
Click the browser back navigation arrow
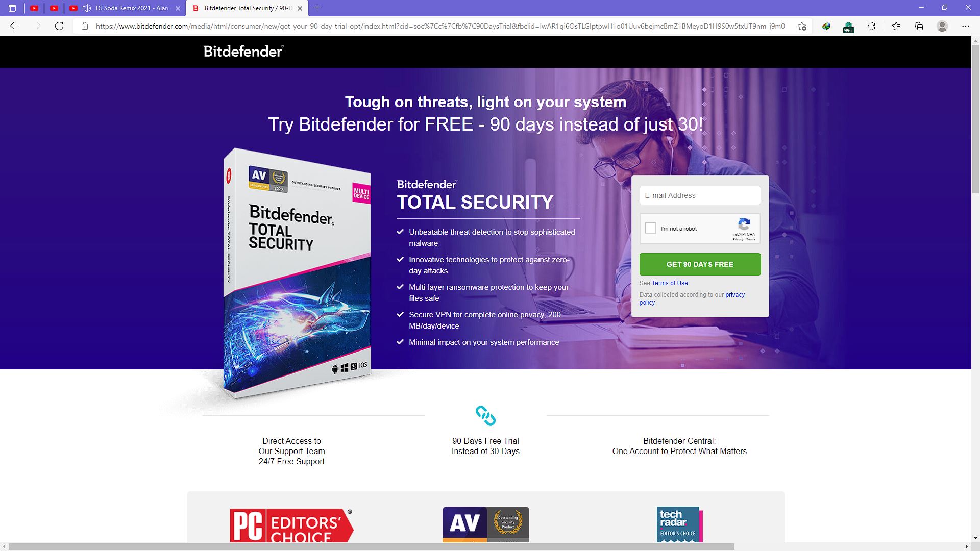pos(14,26)
